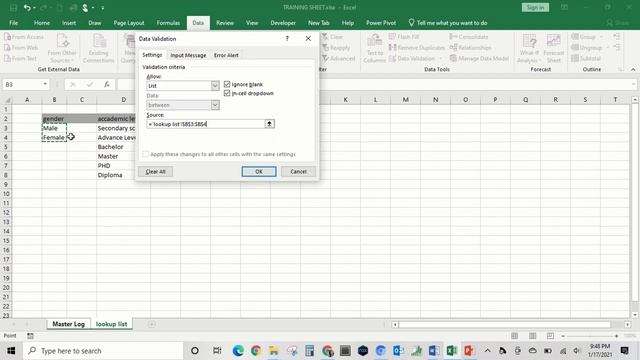Switch to the Error Alert tab
This screenshot has width=640, height=360.
click(x=226, y=55)
